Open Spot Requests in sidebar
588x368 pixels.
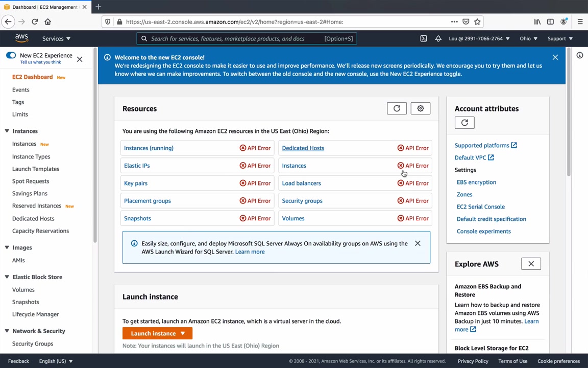[x=31, y=181]
